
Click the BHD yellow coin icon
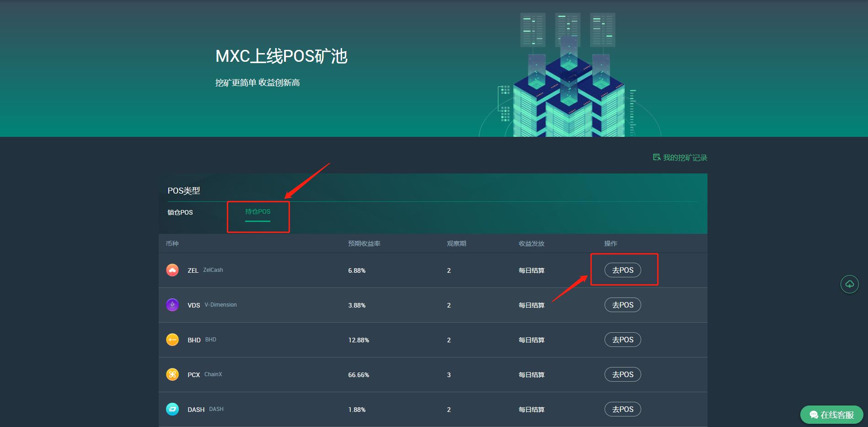coord(172,340)
